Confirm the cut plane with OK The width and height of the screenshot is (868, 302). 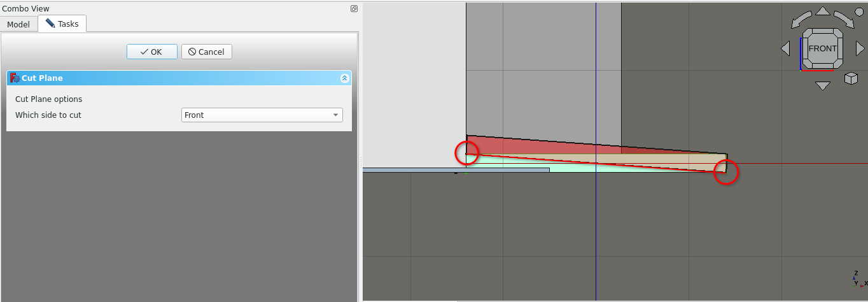coord(151,52)
